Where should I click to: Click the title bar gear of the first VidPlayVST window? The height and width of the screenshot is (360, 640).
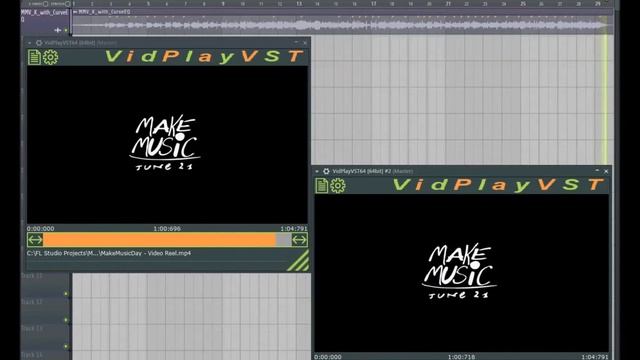pyautogui.click(x=39, y=42)
